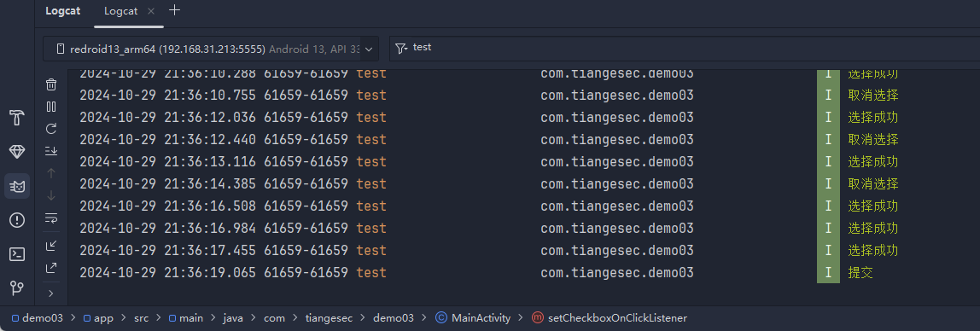Click the phone device icon in selector
Viewport: 980px width, 331px height.
[x=61, y=49]
